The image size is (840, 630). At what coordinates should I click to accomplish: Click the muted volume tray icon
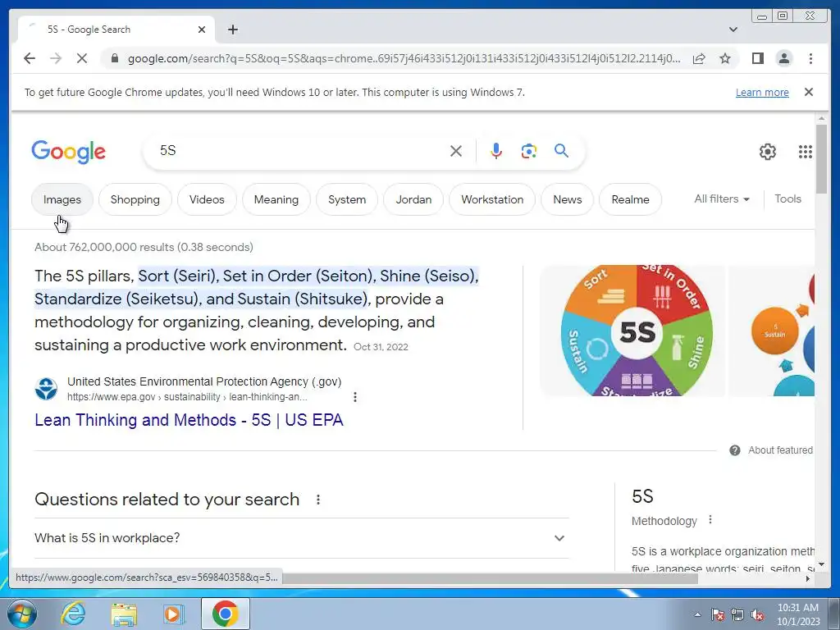[x=757, y=615]
